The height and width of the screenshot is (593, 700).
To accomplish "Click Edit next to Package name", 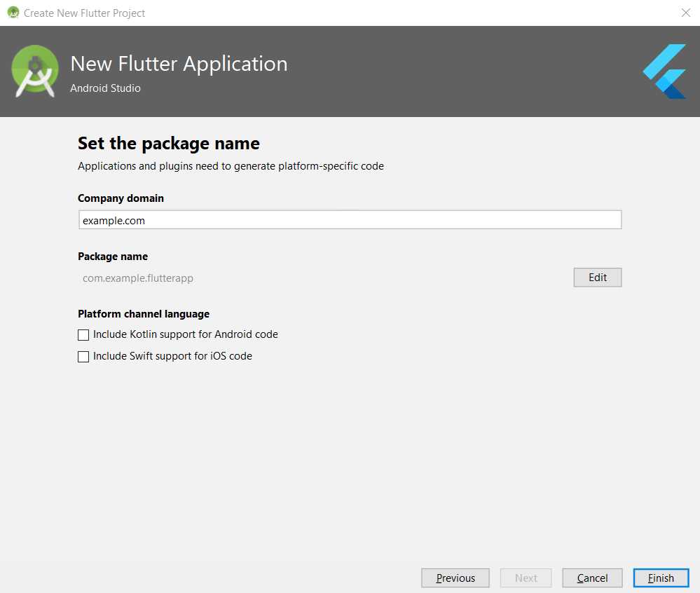I will coord(597,277).
